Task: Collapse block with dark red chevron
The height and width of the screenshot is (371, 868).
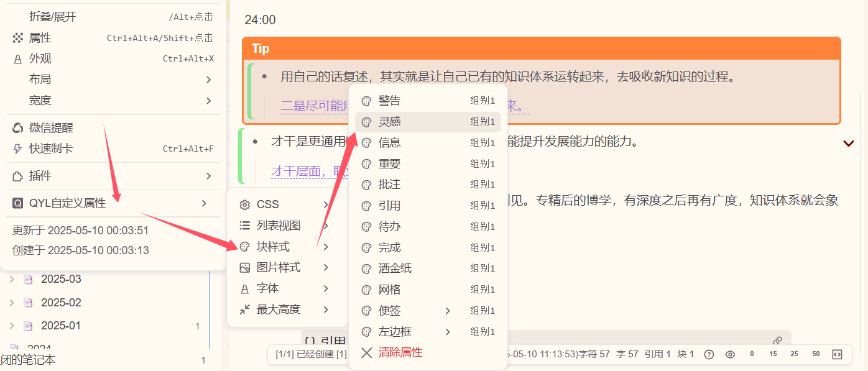Action: (848, 144)
